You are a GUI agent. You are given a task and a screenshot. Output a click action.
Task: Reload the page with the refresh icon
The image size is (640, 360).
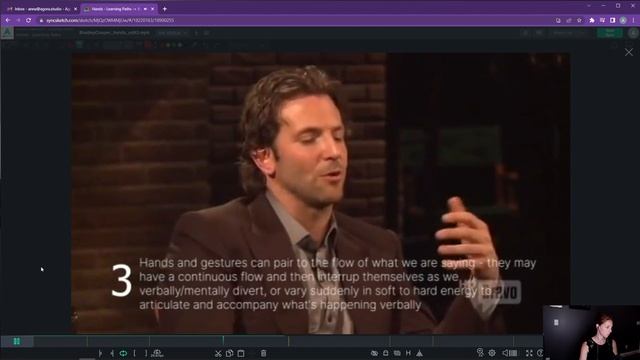(x=29, y=20)
